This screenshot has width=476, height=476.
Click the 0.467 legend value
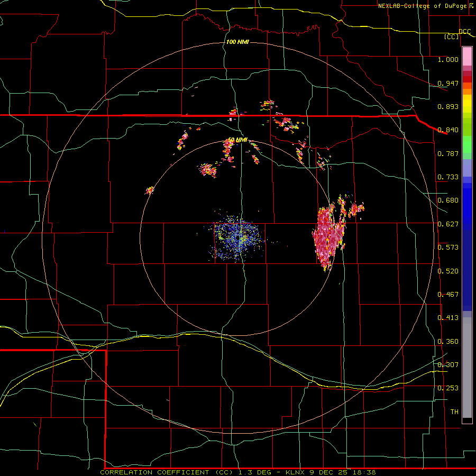pyautogui.click(x=448, y=295)
